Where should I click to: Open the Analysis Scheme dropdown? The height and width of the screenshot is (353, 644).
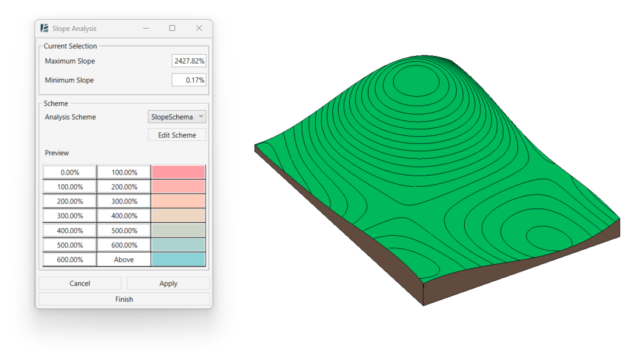177,117
